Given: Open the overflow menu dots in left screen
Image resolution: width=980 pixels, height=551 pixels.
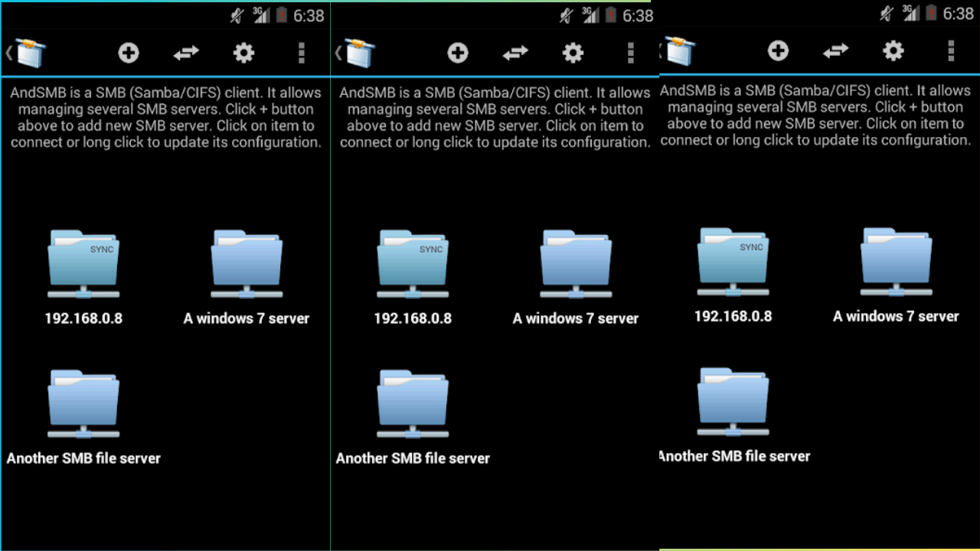Looking at the screenshot, I should tap(301, 52).
